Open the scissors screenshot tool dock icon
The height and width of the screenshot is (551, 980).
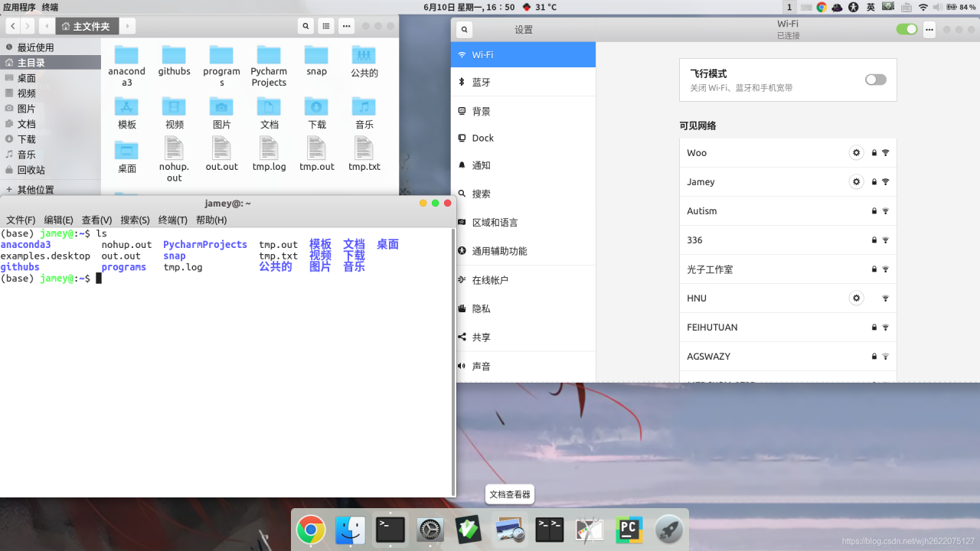point(590,530)
